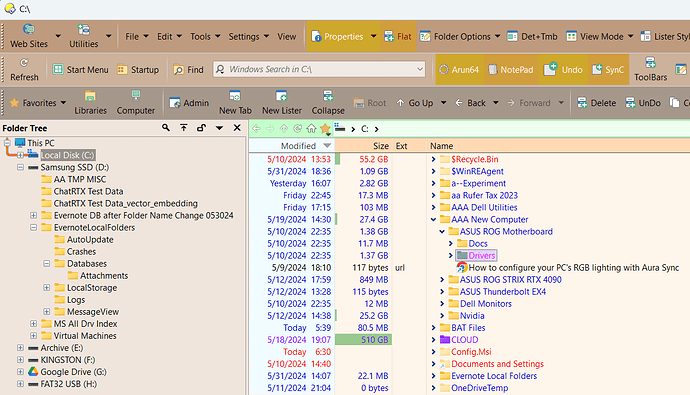
Task: Click the UnDo button next to Delete
Action: (x=643, y=103)
